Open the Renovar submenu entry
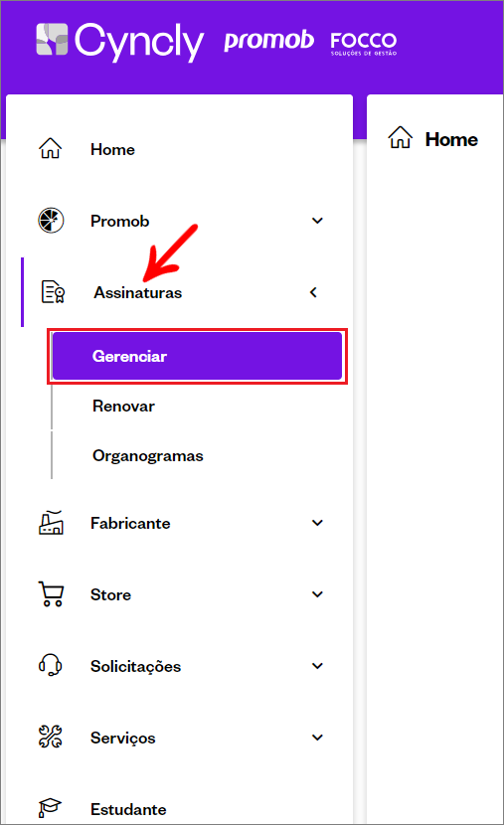This screenshot has width=504, height=825. (x=123, y=407)
